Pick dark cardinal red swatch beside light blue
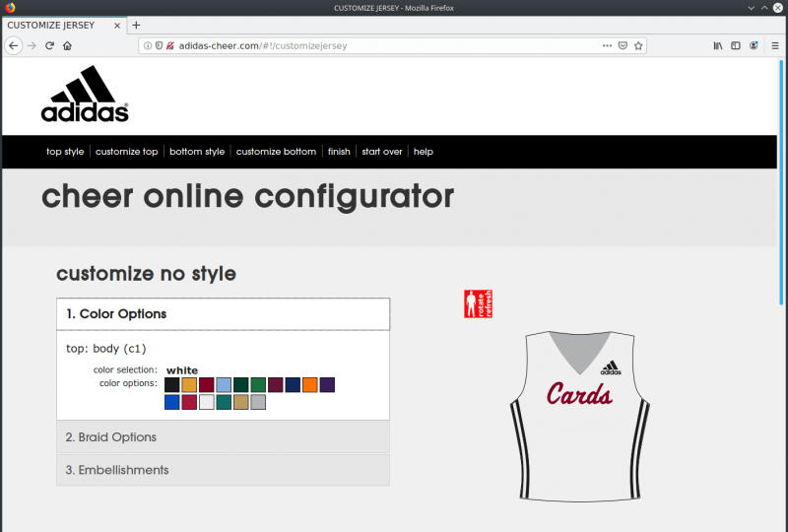The width and height of the screenshot is (788, 532). [206, 385]
